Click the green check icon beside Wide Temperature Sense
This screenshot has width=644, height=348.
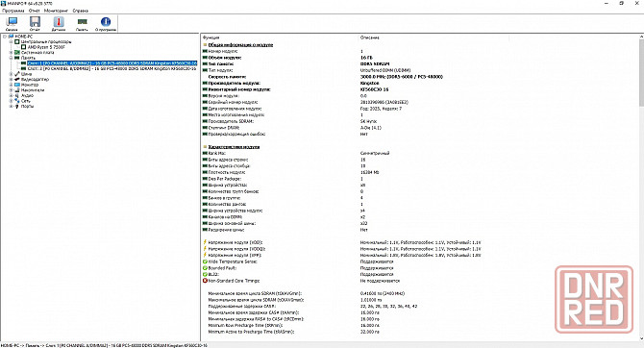(205, 261)
